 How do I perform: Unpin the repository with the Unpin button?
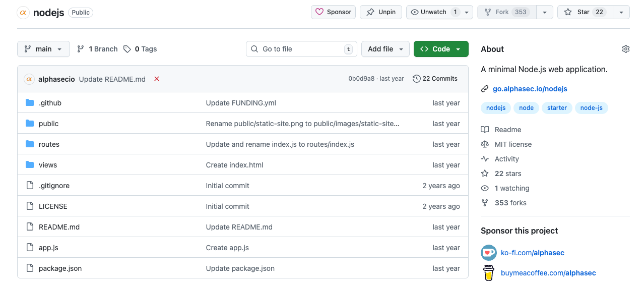coord(381,12)
